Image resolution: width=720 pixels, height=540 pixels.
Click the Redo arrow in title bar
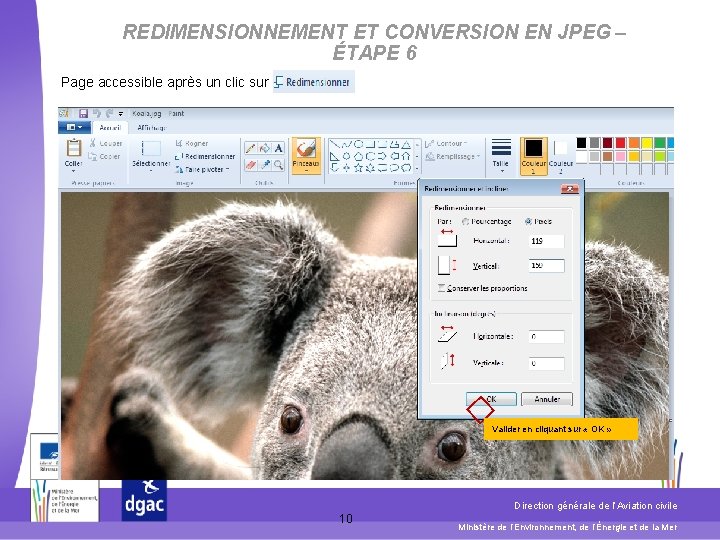[109, 113]
